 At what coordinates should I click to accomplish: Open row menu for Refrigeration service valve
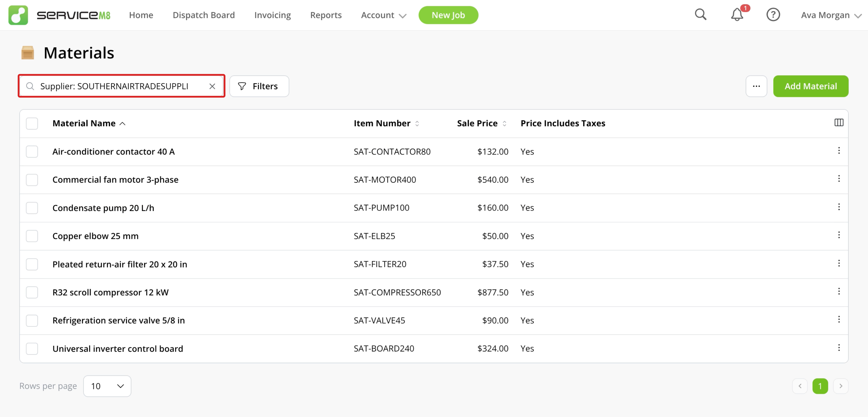(x=839, y=319)
